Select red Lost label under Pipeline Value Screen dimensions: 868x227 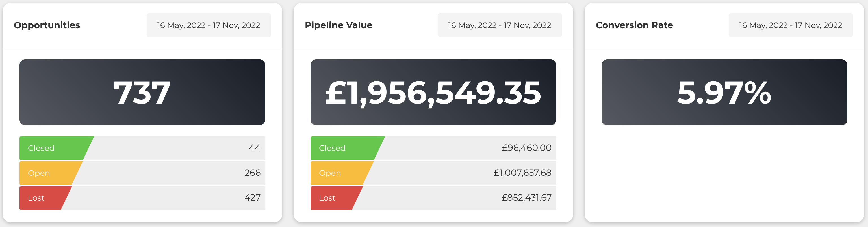(x=327, y=198)
